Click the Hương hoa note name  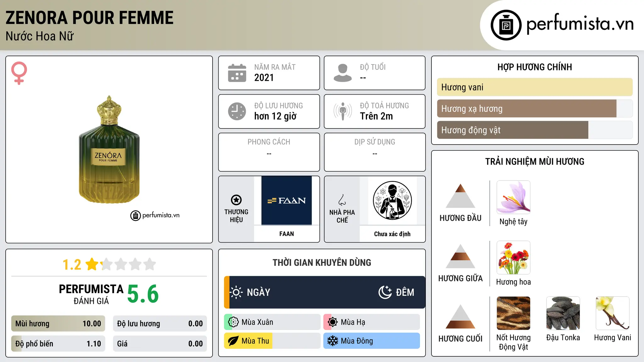pyautogui.click(x=514, y=282)
